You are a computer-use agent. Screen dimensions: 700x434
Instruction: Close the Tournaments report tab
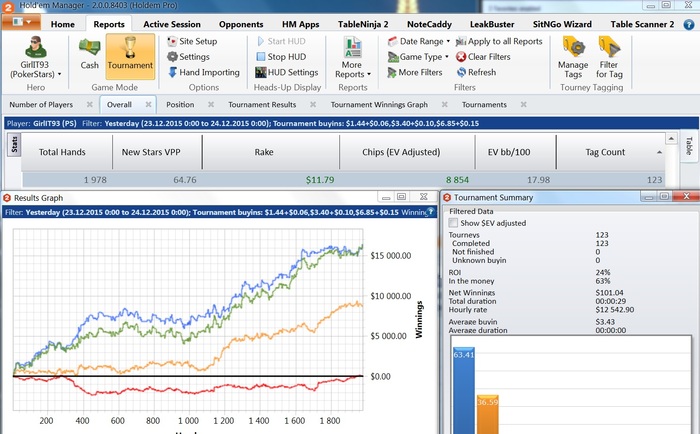524,104
